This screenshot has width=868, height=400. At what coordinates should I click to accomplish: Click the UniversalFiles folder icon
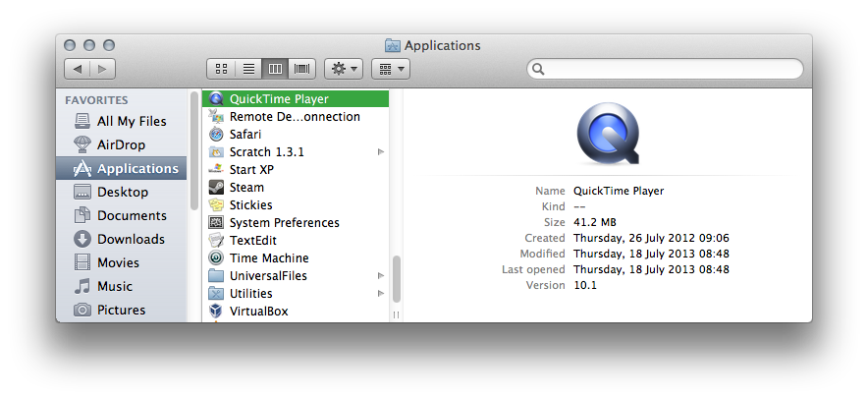(216, 276)
